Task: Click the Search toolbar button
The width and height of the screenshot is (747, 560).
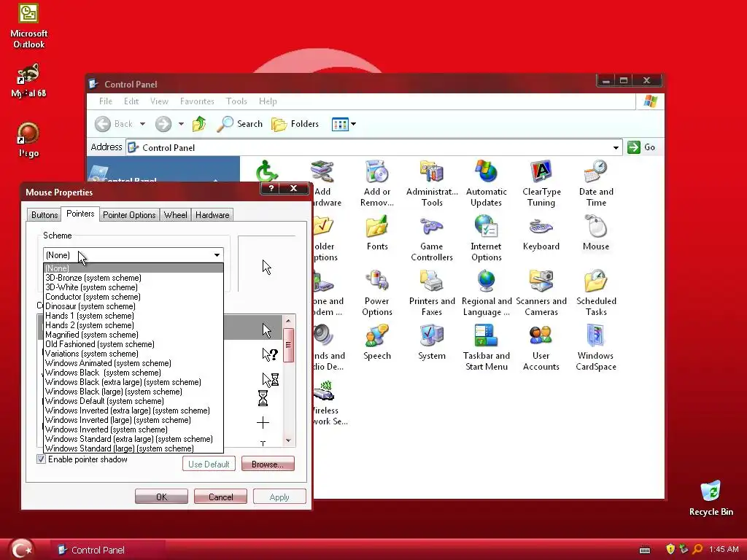Action: pyautogui.click(x=239, y=124)
